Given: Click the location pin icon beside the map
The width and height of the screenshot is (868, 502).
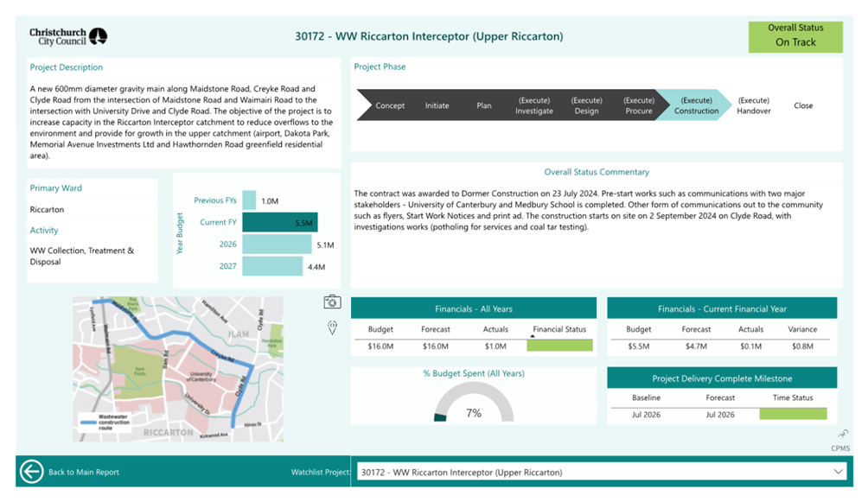Looking at the screenshot, I should [332, 327].
